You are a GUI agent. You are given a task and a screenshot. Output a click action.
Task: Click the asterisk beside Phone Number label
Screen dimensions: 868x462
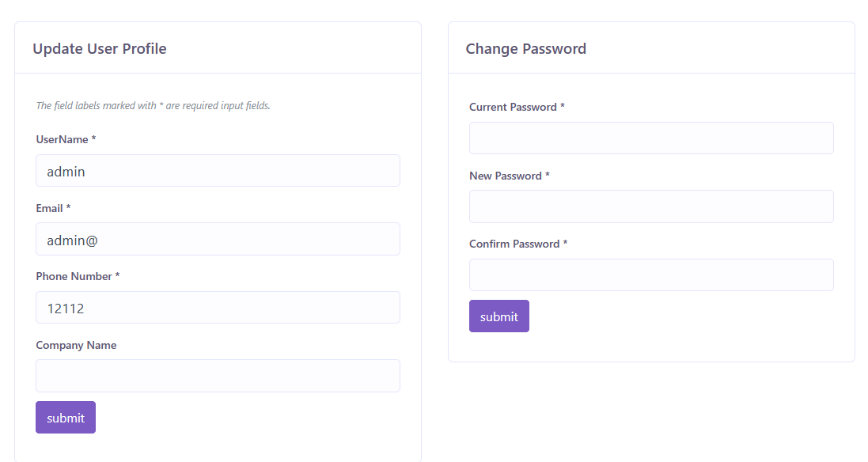(118, 276)
